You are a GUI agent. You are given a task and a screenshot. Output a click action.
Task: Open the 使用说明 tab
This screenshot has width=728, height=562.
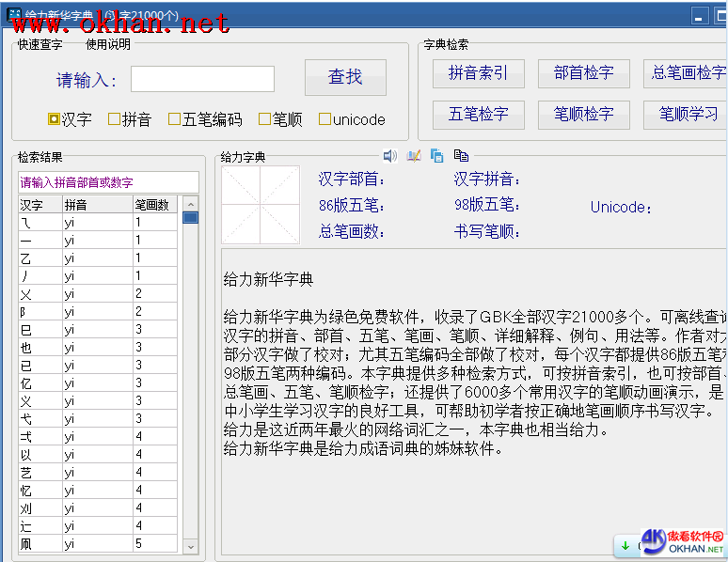click(108, 44)
